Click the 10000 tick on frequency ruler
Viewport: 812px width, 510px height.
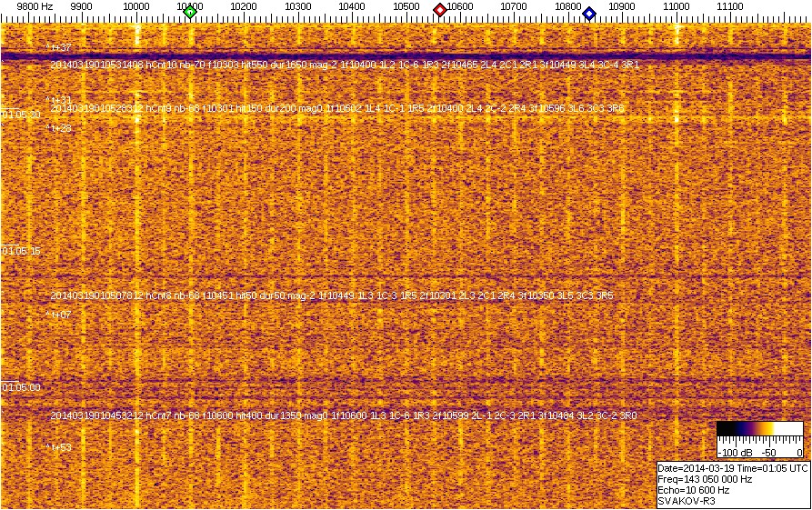pos(136,7)
